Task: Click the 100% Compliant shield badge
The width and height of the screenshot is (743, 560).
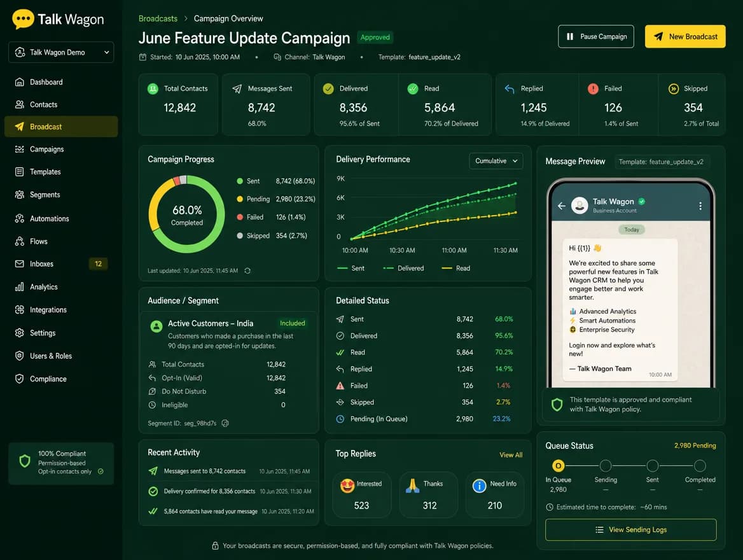Action: click(x=25, y=461)
